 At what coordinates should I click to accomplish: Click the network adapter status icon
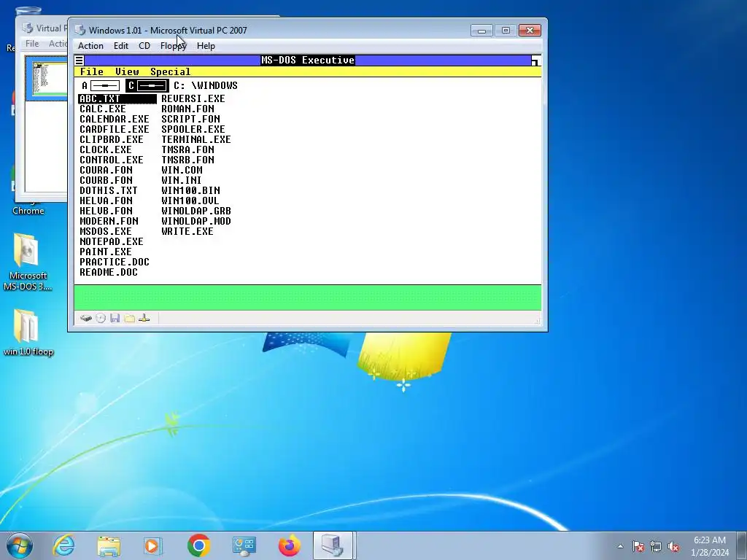144,318
